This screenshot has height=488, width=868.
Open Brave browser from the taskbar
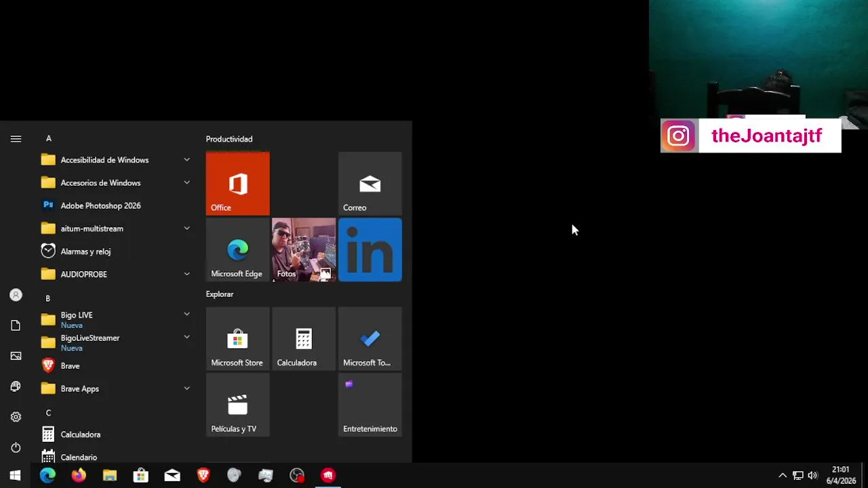point(203,475)
